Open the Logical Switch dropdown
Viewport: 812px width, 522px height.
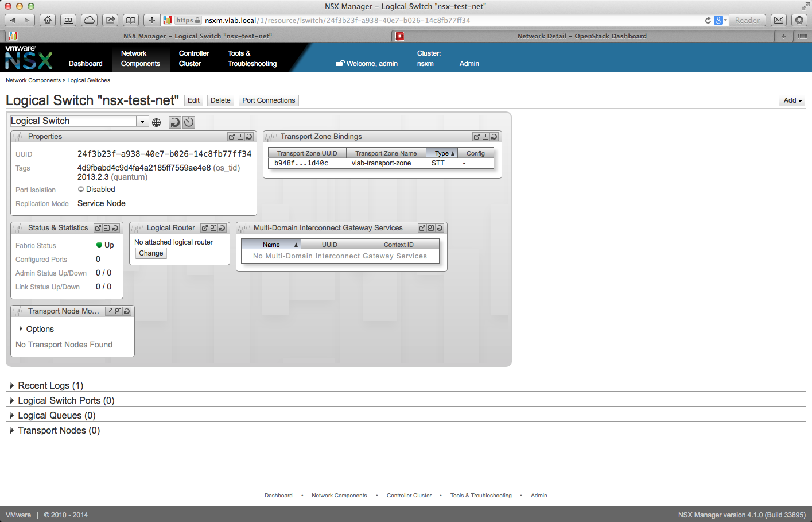[x=142, y=121]
